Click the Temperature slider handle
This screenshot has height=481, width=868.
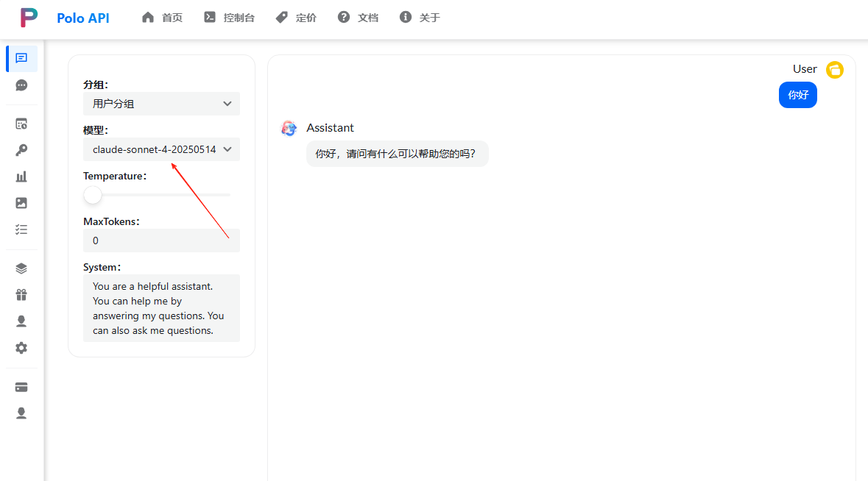(93, 195)
